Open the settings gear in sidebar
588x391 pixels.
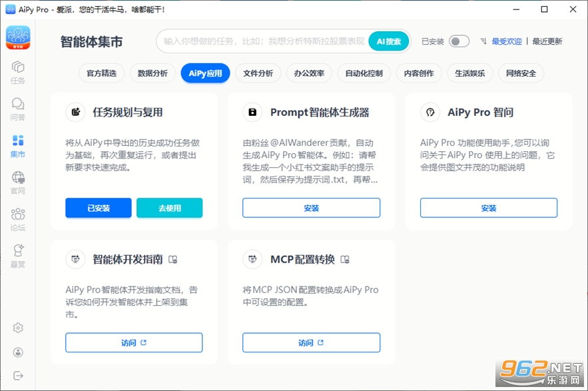(x=18, y=328)
